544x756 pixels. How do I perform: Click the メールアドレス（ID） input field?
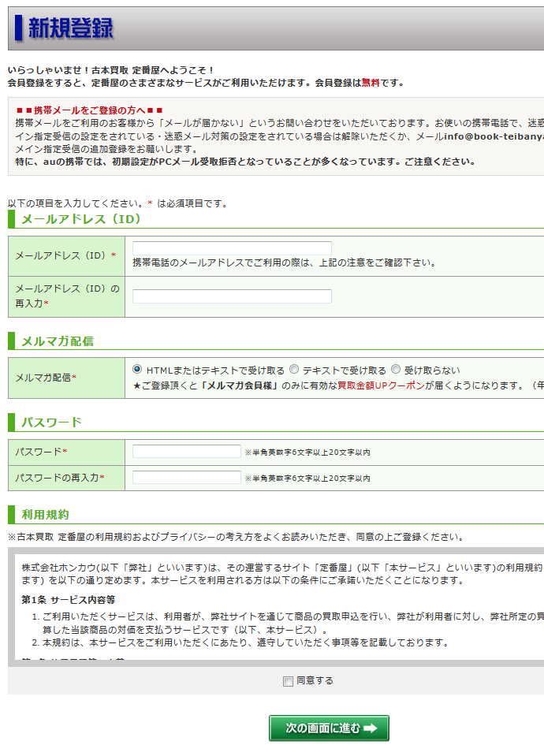[x=232, y=248]
